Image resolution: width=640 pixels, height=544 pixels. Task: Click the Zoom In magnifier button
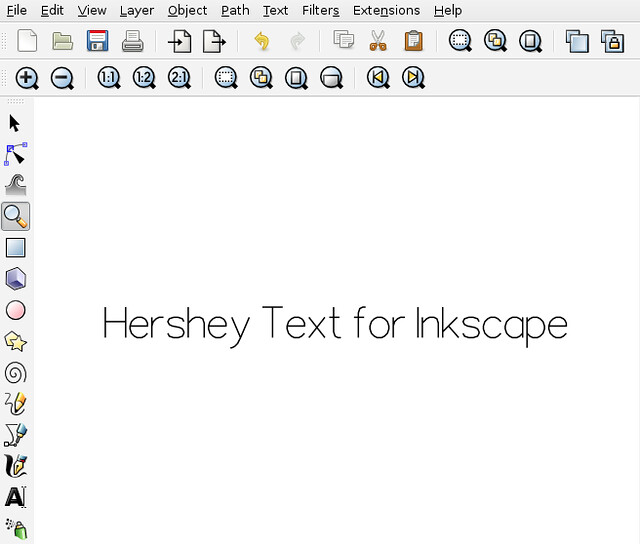tap(27, 78)
